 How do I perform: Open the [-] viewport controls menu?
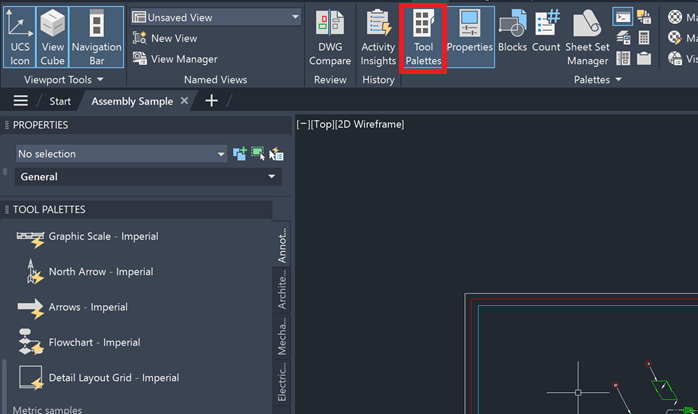click(x=303, y=124)
